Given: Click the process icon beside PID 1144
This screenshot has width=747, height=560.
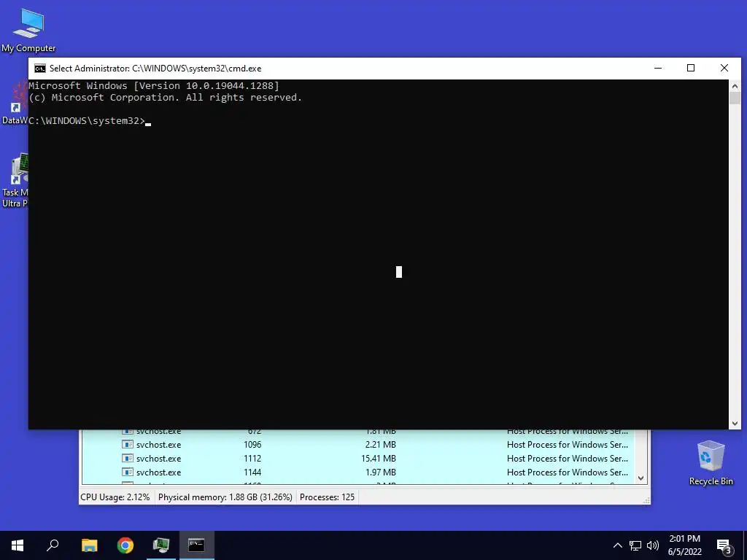Looking at the screenshot, I should point(127,472).
